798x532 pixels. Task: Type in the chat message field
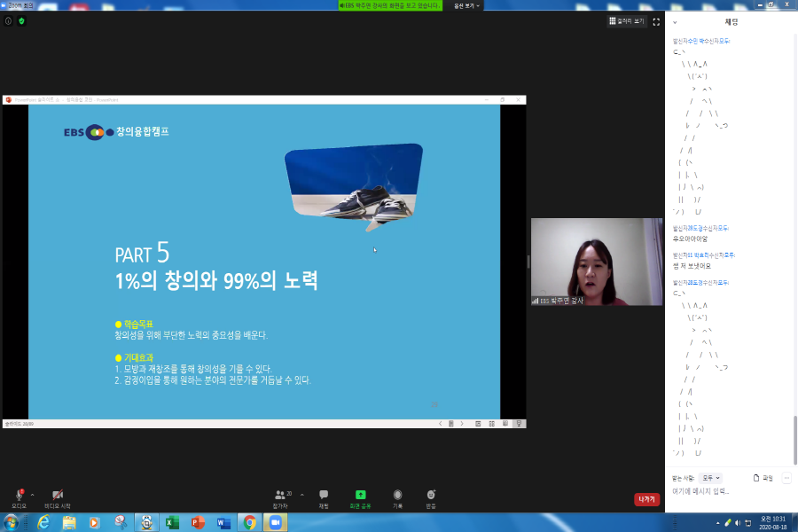click(727, 491)
